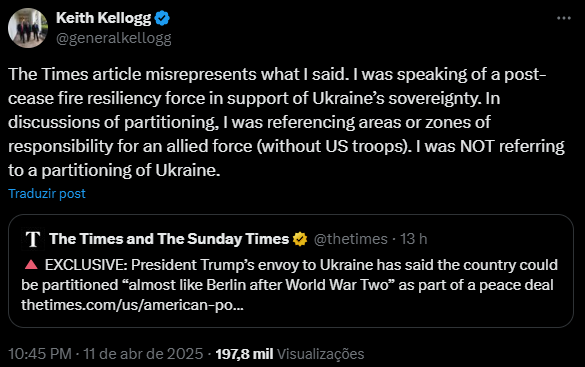Open the 197,8 mil Visualizações count
This screenshot has width=585, height=367.
pyautogui.click(x=290, y=354)
